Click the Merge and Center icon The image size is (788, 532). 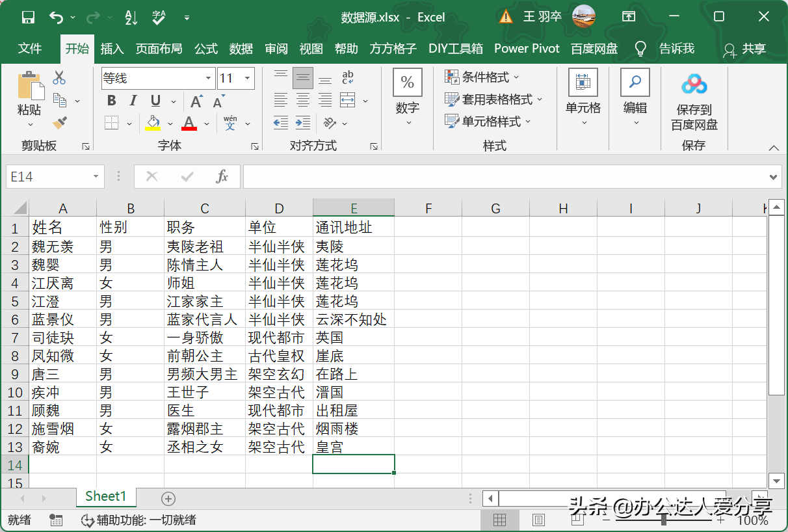coord(348,100)
